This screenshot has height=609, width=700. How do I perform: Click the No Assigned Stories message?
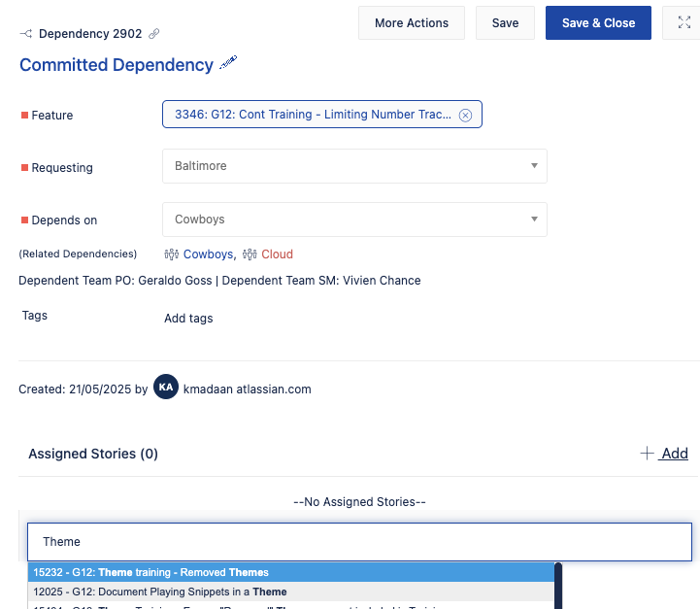point(359,502)
